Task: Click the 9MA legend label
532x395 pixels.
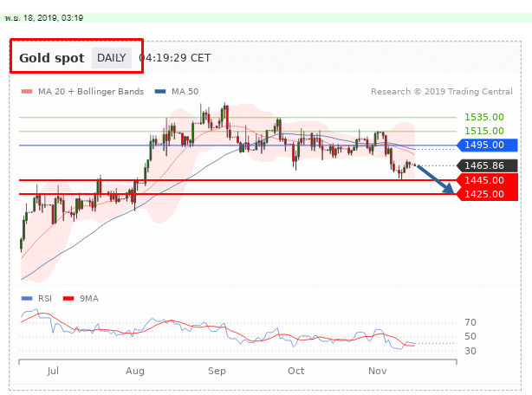Action: [89, 298]
